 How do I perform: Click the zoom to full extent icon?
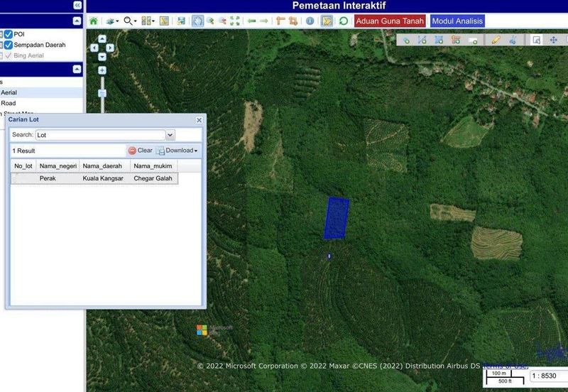tap(235, 21)
